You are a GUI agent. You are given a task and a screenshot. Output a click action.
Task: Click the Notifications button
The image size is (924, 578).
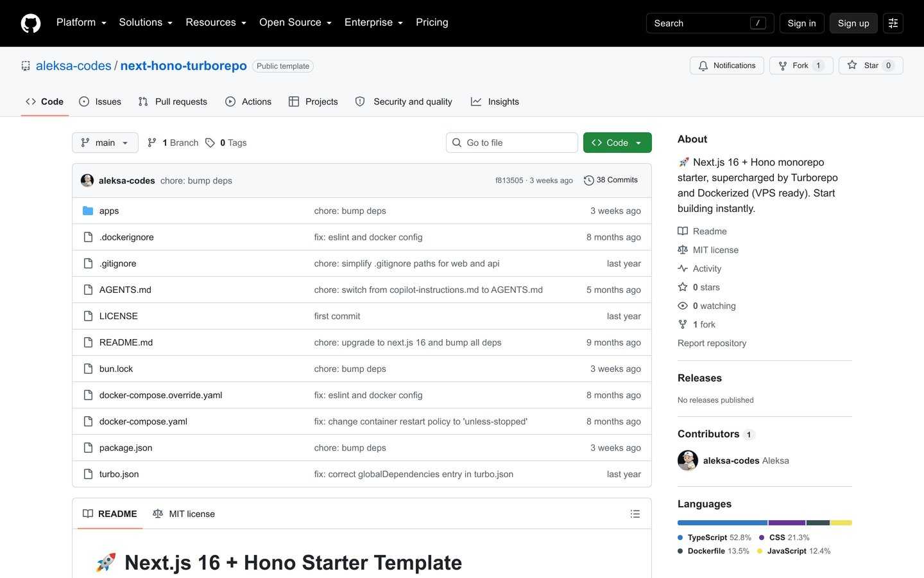(727, 66)
